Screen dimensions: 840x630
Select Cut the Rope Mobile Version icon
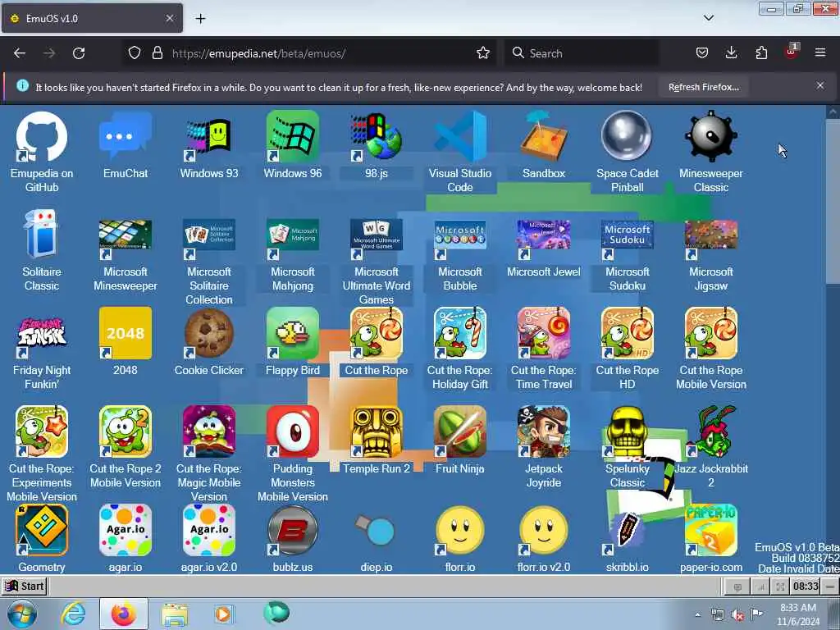(711, 333)
